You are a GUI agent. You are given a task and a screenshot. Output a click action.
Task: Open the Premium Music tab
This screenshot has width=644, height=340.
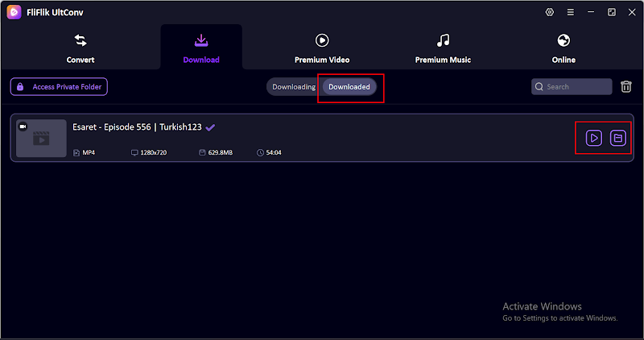click(443, 48)
